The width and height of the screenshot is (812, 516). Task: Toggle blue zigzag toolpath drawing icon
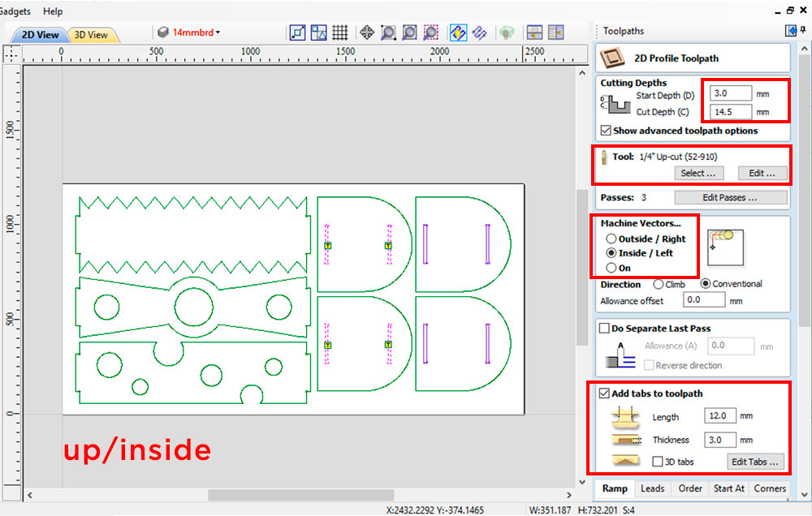[480, 32]
